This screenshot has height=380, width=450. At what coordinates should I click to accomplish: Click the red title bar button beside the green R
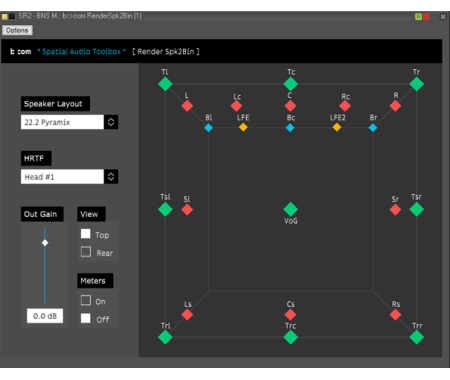point(426,17)
